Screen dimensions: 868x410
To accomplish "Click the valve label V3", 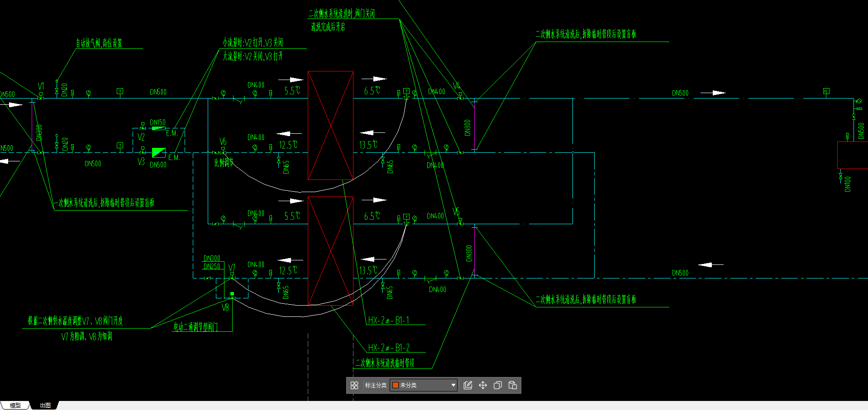I will click(x=141, y=161).
